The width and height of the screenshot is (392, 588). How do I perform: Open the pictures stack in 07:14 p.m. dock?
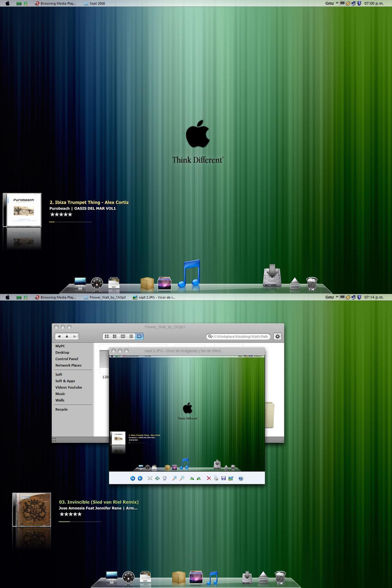tap(196, 577)
